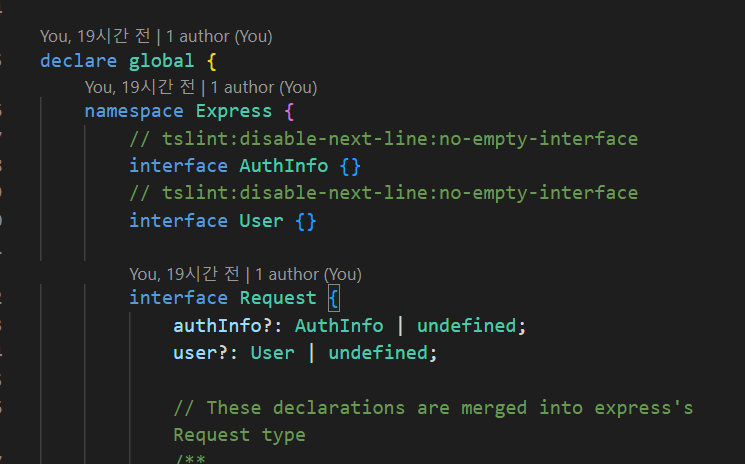Click the highlighted brace after Request

pyautogui.click(x=334, y=298)
